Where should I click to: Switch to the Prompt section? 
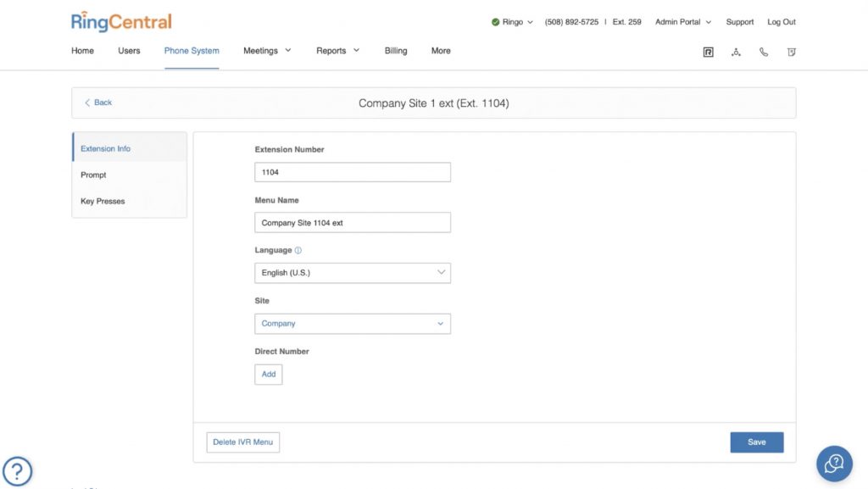93,175
